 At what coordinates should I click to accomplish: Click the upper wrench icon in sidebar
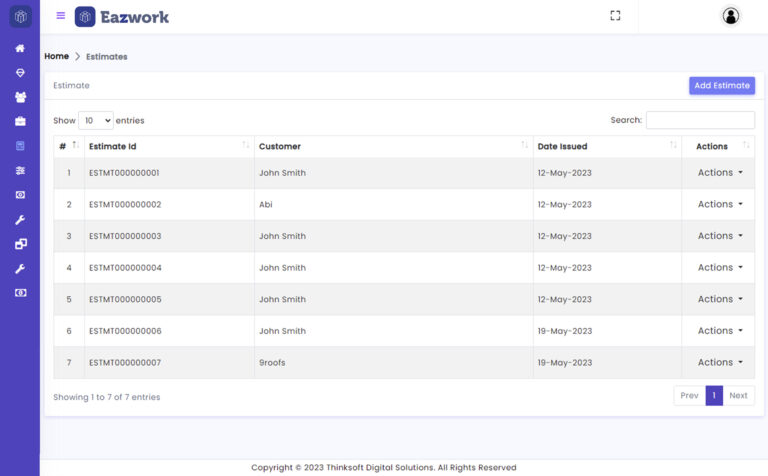pos(20,219)
